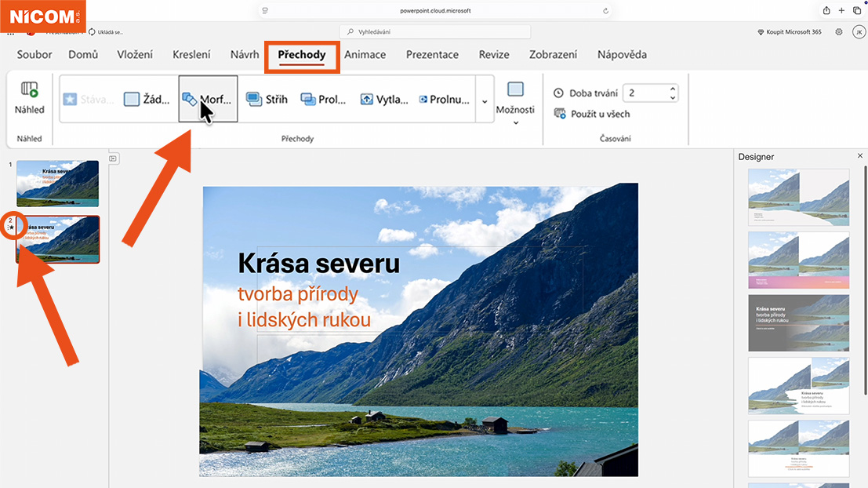
Task: Open the Možnosti effect options dropdown
Action: (515, 103)
